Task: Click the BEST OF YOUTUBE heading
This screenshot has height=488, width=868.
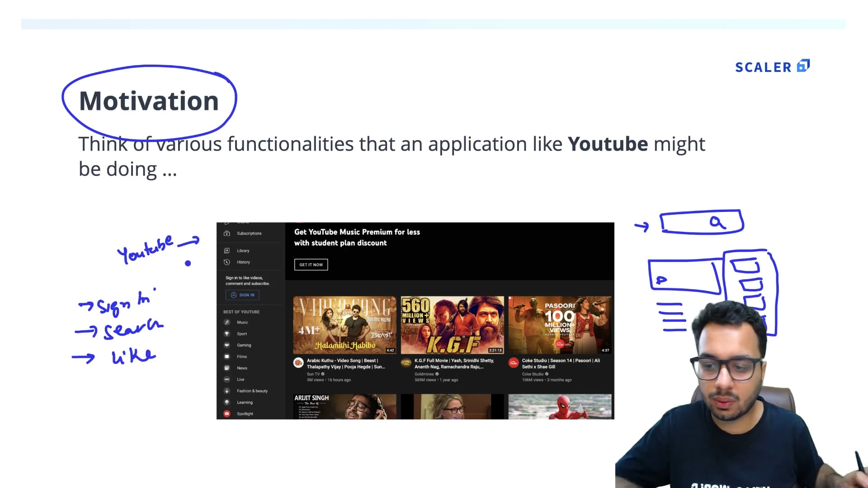Action: coord(241,312)
